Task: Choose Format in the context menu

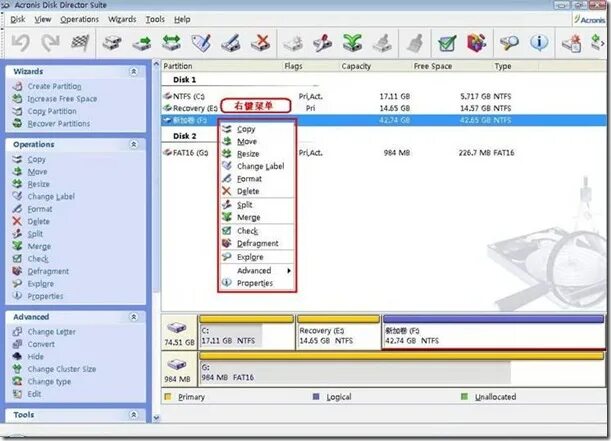Action: pyautogui.click(x=256, y=179)
